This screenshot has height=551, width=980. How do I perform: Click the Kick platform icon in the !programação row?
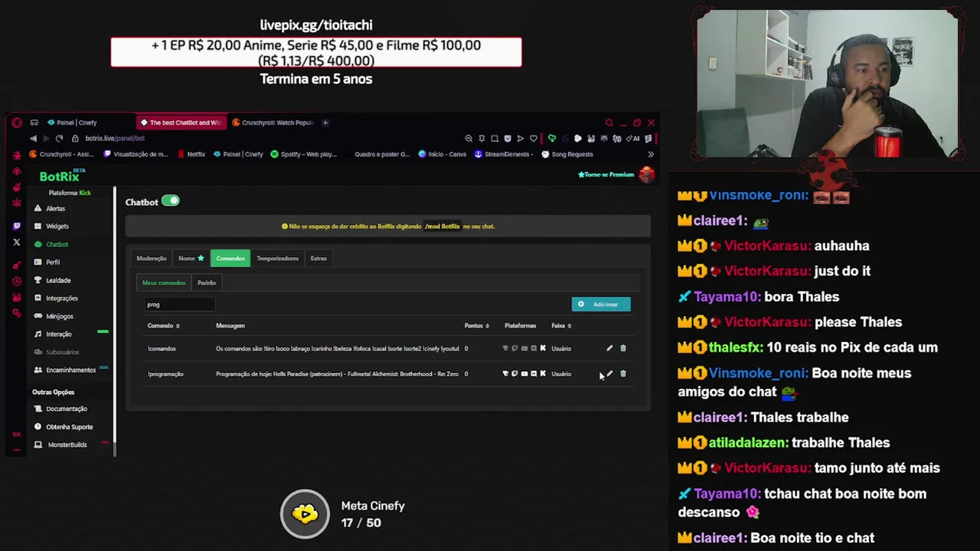coord(543,373)
